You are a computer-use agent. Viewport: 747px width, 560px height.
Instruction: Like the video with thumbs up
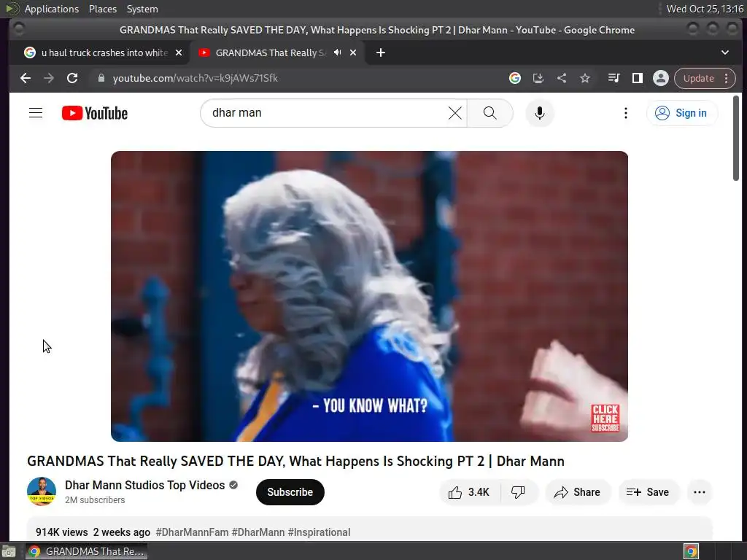point(469,492)
